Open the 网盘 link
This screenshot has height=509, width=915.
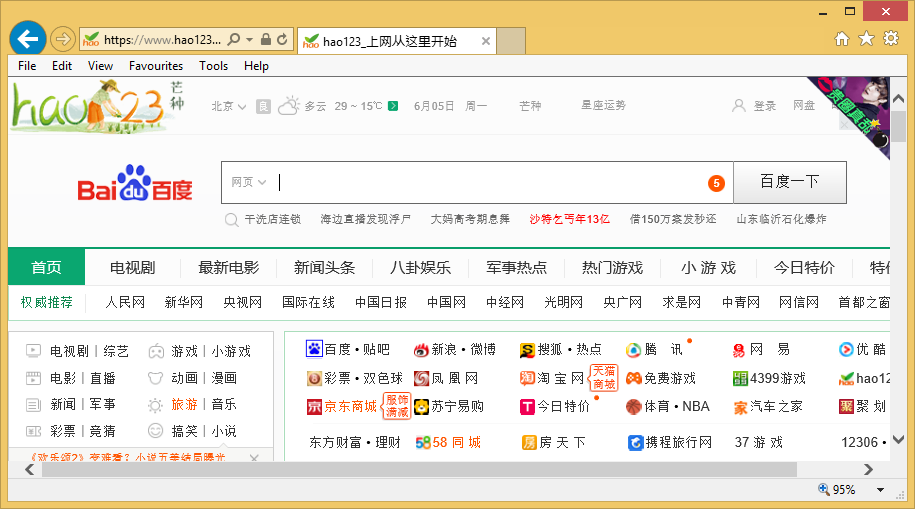coord(804,105)
